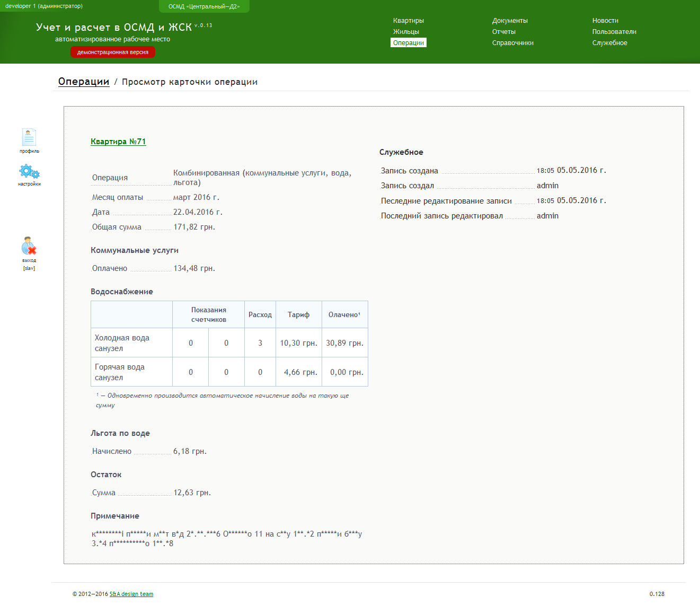The height and width of the screenshot is (605, 700).
Task: Click Запись создана timestamp 18:05 05.05.2016
Action: (571, 170)
